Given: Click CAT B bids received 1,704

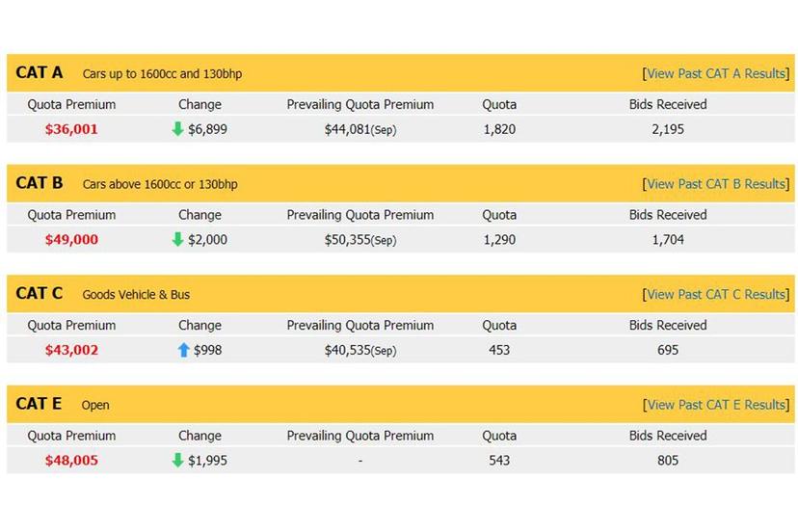Looking at the screenshot, I should pos(668,240).
